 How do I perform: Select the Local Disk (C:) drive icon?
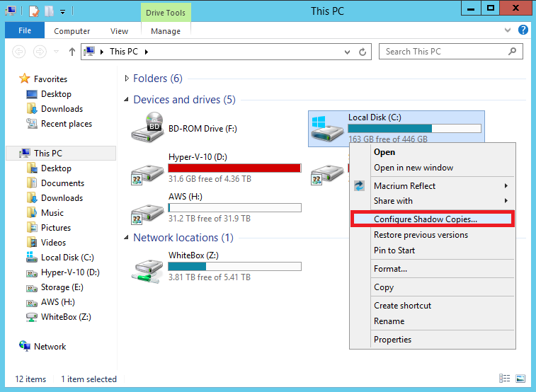pyautogui.click(x=327, y=128)
